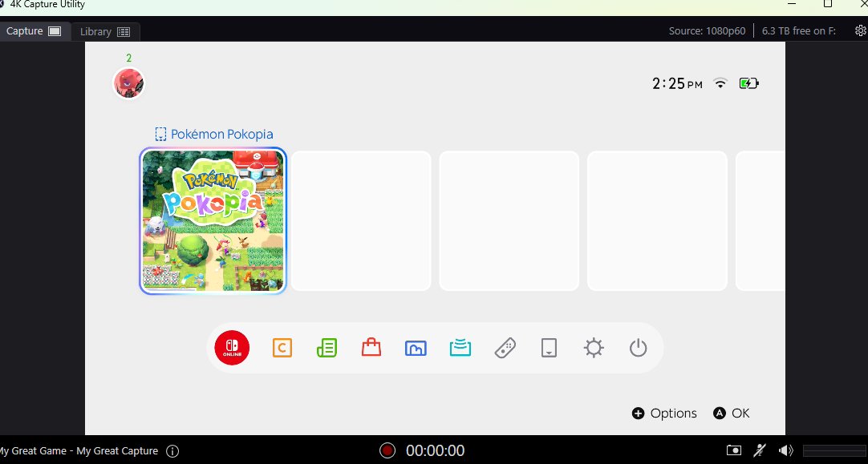Adjust the volume slider bar
The image size is (868, 464).
pos(834,450)
